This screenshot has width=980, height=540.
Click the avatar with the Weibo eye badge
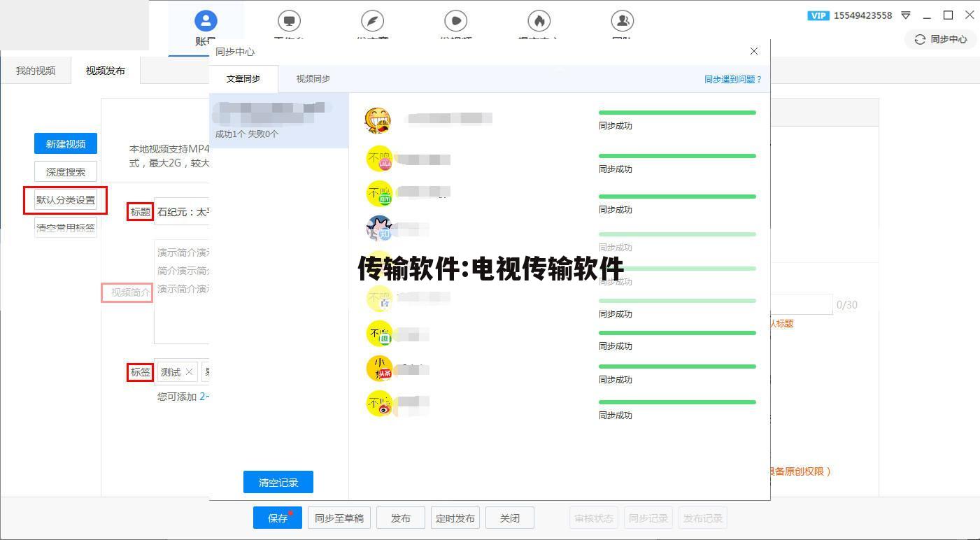[380, 404]
